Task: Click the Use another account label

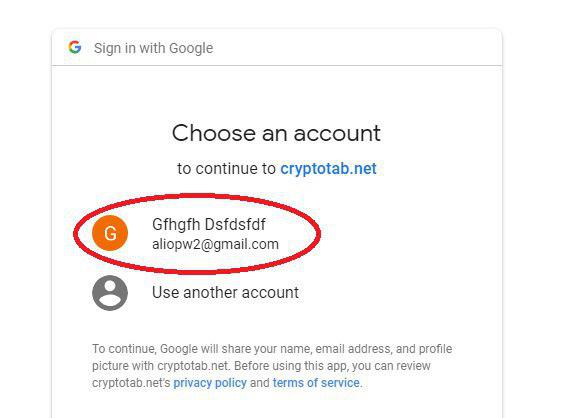Action: pos(225,292)
